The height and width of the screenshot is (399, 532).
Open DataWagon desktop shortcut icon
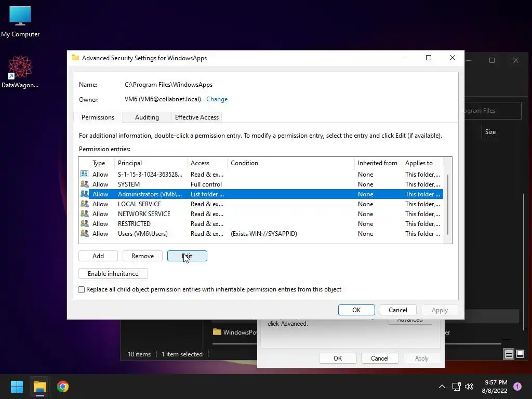(20, 72)
